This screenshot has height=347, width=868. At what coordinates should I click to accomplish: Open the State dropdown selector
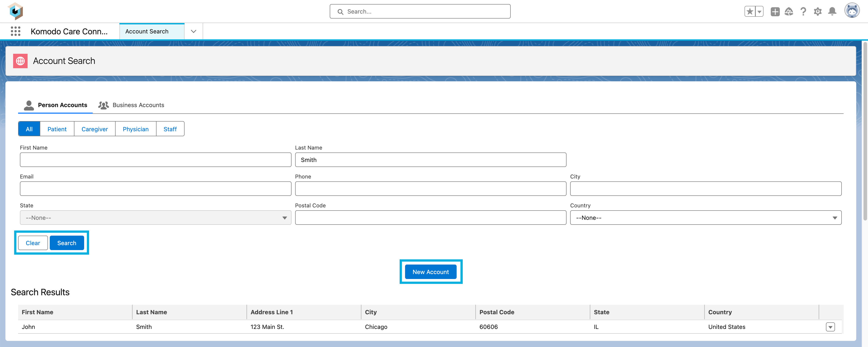[x=156, y=217]
